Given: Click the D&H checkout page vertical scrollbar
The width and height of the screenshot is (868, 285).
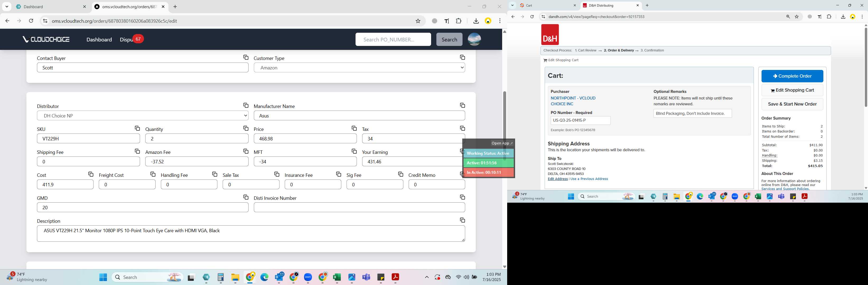Looking at the screenshot, I should [865, 67].
